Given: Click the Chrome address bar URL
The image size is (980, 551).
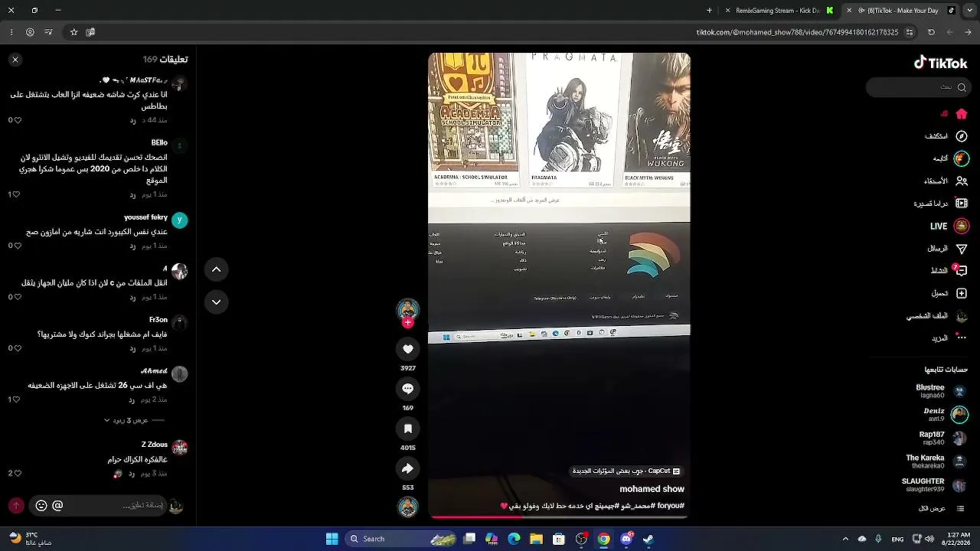Looking at the screenshot, I should pos(797,32).
